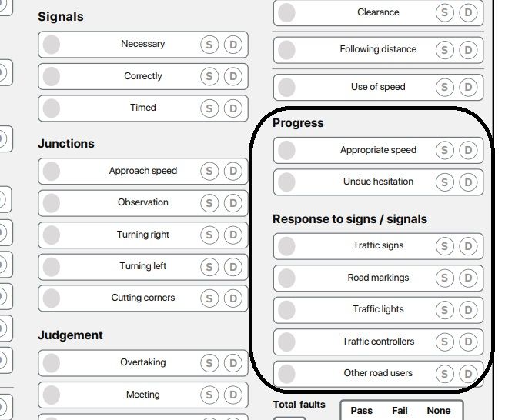Image resolution: width=505 pixels, height=420 pixels.
Task: Click S icon for Traffic lights
Action: tap(444, 310)
